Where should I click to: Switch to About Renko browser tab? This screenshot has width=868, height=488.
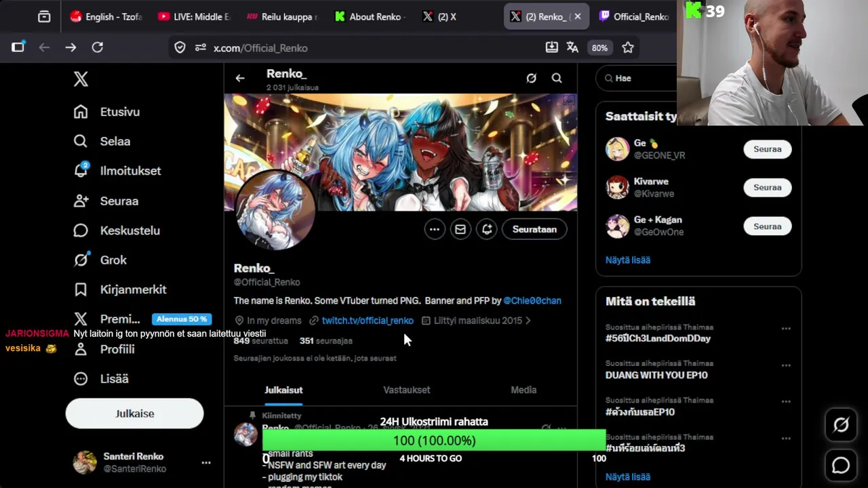tap(370, 17)
